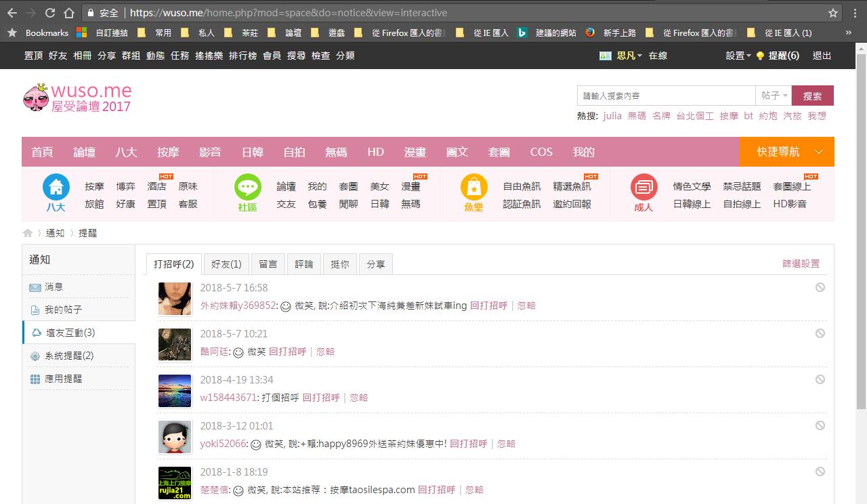Click the green 社區 chat bubble icon
This screenshot has height=504, width=867.
(247, 187)
